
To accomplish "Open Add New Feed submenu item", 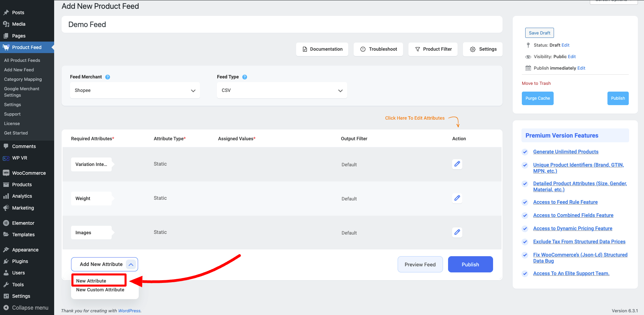I will point(19,70).
